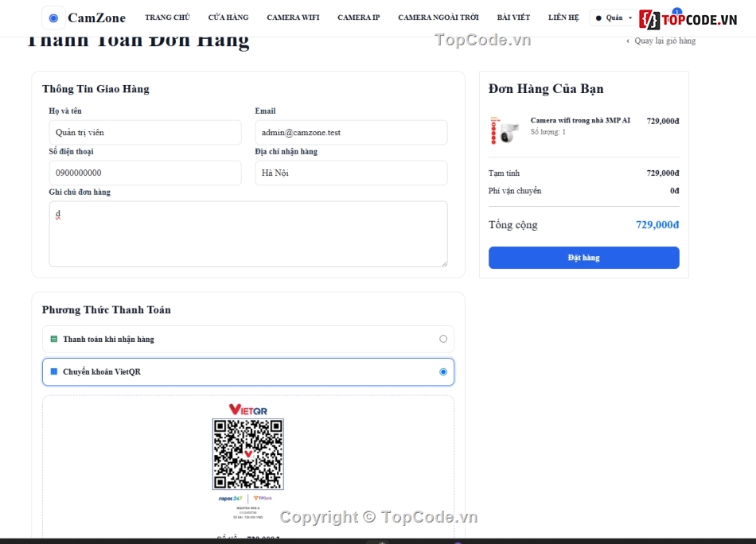The height and width of the screenshot is (544, 756).
Task: Click the Ghi chú đơn hàng textarea
Action: (248, 234)
